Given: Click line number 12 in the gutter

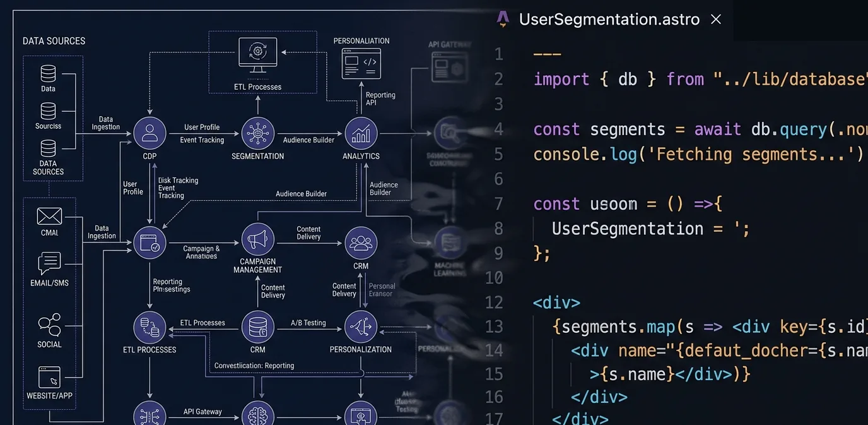Looking at the screenshot, I should 494,302.
